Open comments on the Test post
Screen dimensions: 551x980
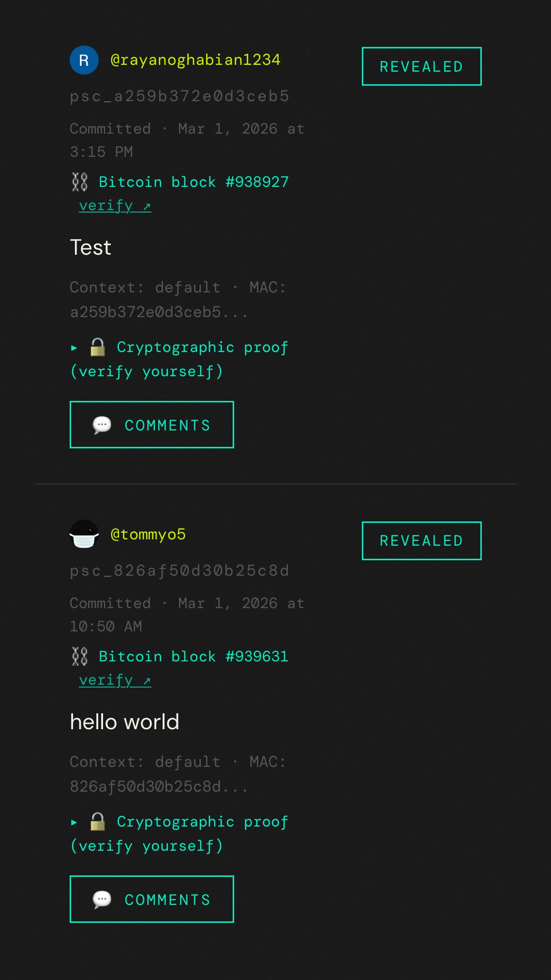click(x=151, y=425)
